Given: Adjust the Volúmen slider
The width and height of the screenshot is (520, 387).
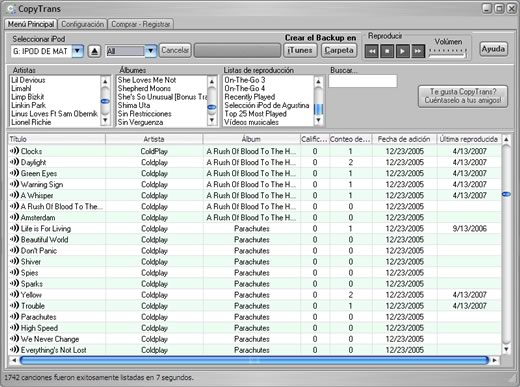Looking at the screenshot, I should click(x=448, y=53).
